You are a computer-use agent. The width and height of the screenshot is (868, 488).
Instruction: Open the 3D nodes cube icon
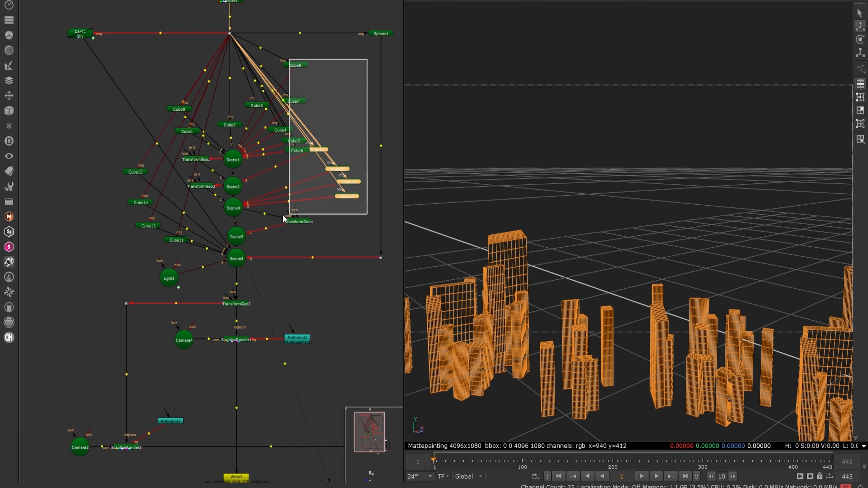point(9,110)
